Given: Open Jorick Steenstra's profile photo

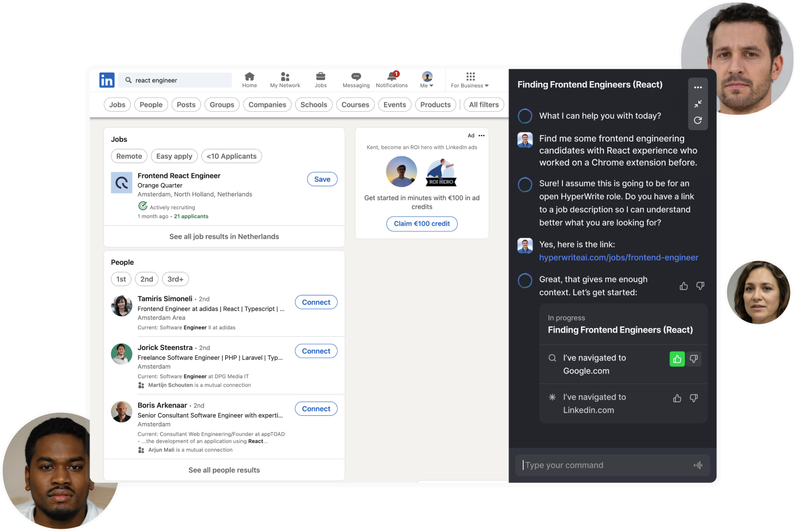Looking at the screenshot, I should 122,354.
